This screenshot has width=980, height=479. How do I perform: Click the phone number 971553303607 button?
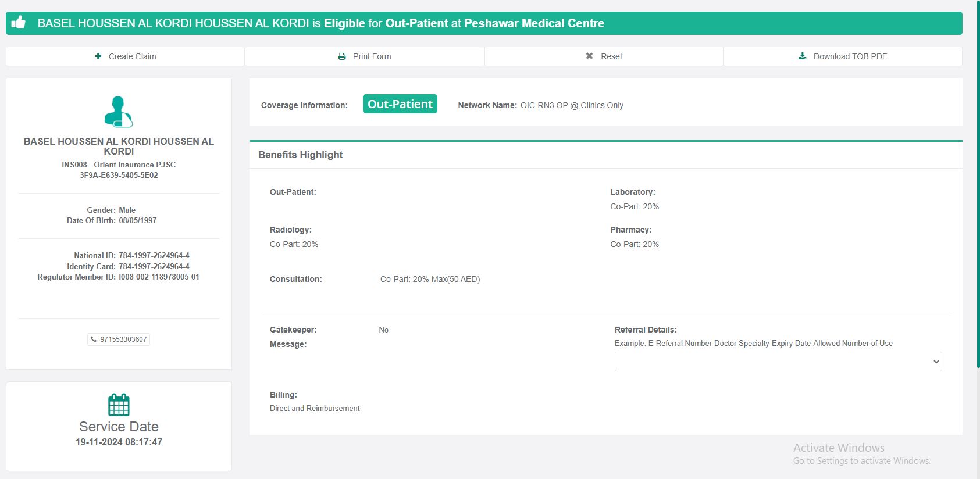click(x=123, y=339)
